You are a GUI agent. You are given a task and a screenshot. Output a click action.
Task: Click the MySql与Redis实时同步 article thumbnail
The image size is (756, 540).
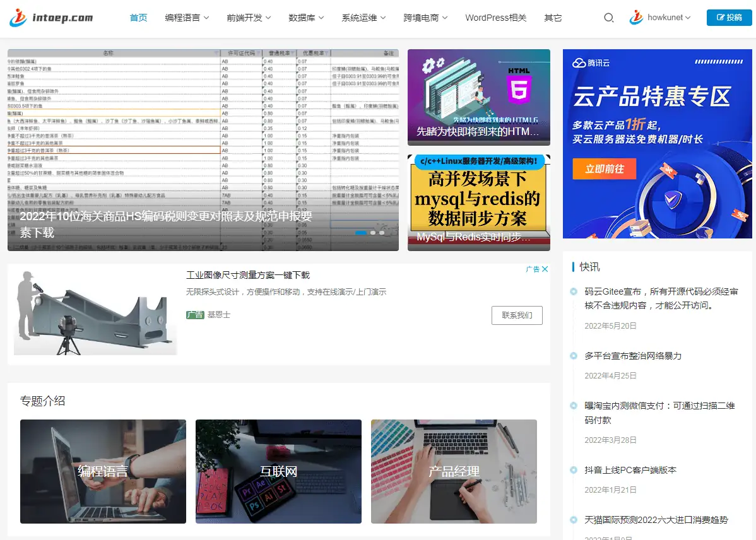point(479,202)
